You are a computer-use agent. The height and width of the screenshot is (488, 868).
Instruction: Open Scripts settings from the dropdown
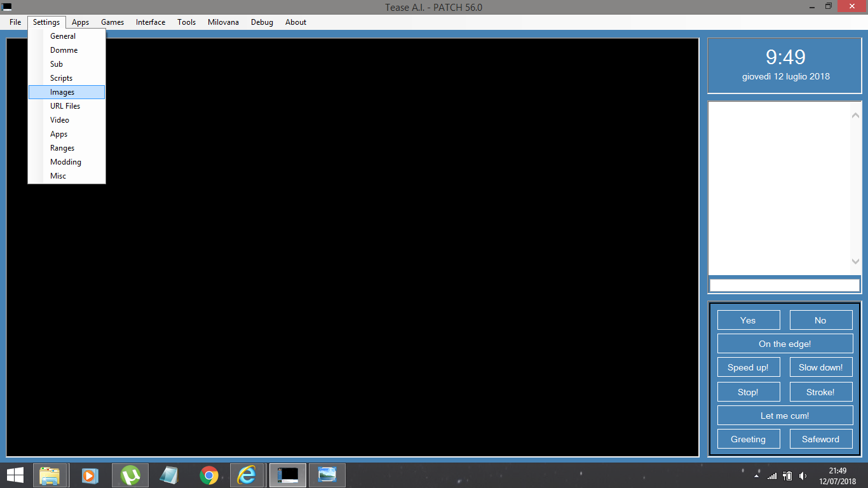(x=67, y=78)
